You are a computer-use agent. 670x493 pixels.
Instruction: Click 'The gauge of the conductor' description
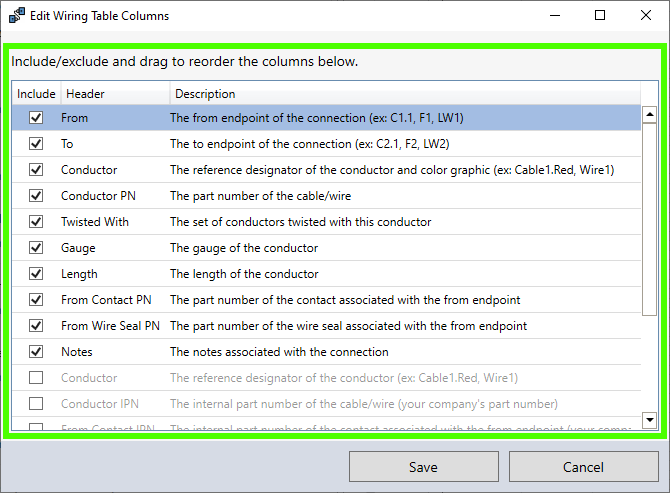244,248
